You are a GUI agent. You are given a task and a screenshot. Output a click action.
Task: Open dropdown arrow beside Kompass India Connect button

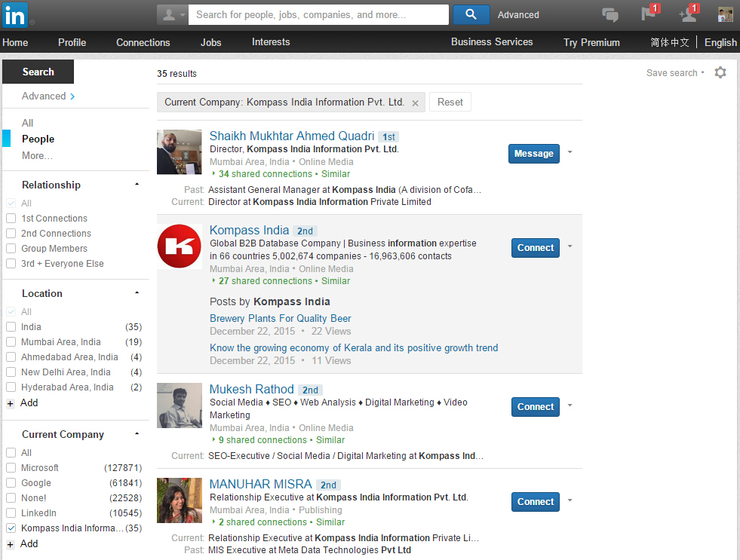coord(570,247)
